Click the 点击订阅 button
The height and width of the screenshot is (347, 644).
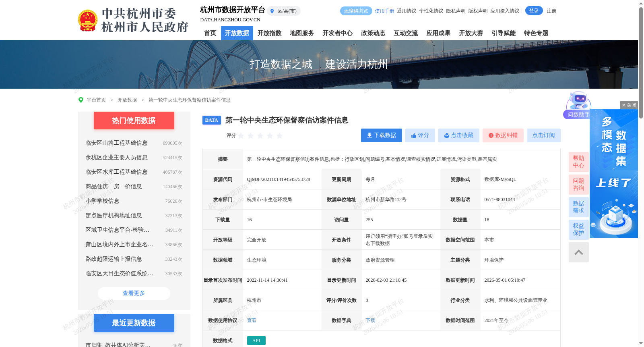click(544, 135)
